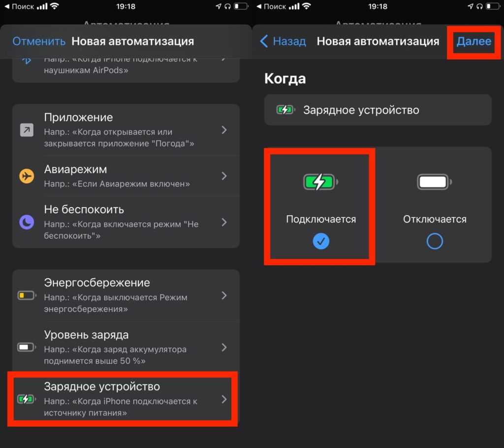The image size is (504, 448).
Task: Tap the large white battery icon above Отключается
Action: (434, 182)
